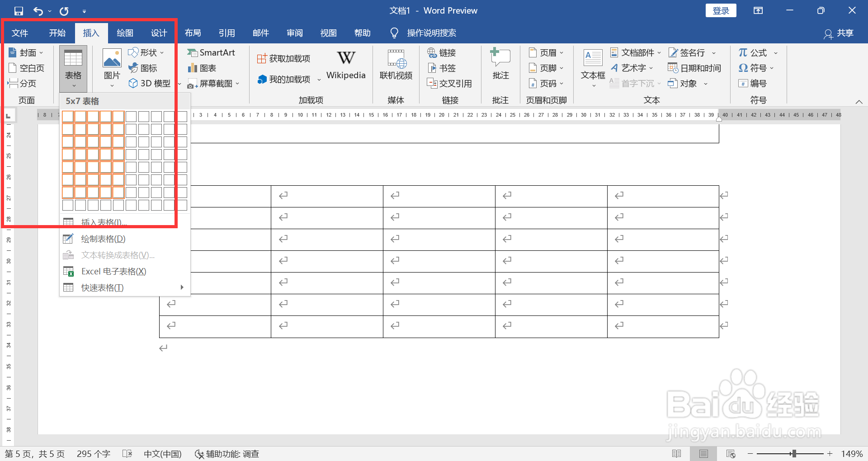Switch to the 设计 tab
868x461 pixels.
pos(159,33)
